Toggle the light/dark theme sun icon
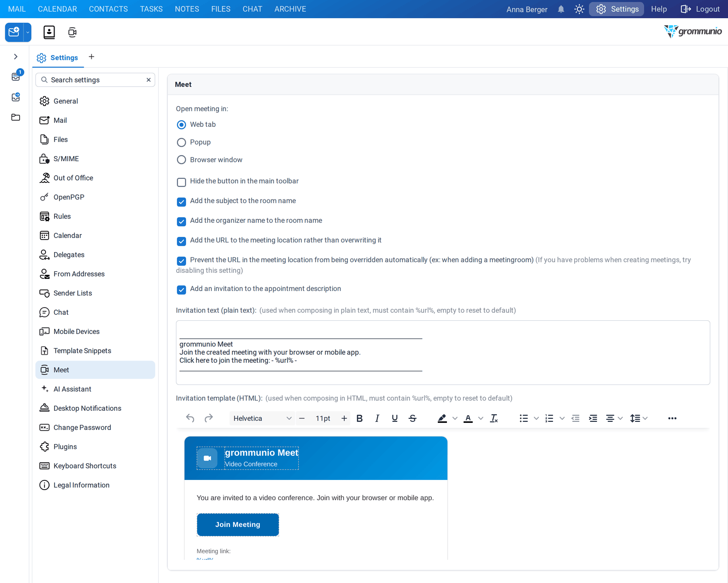The image size is (728, 583). point(579,9)
